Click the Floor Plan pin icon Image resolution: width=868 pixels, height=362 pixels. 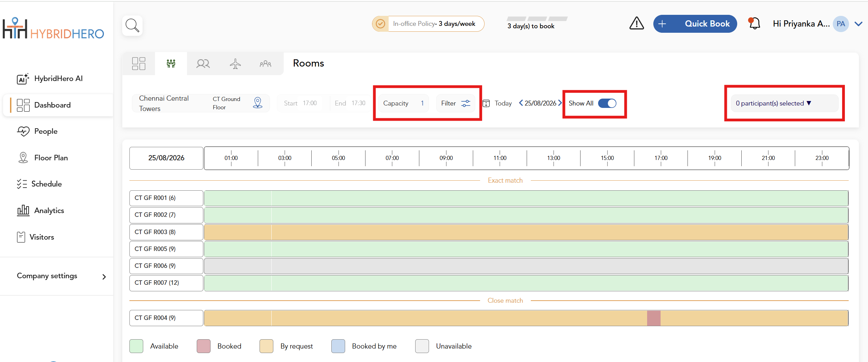point(23,158)
